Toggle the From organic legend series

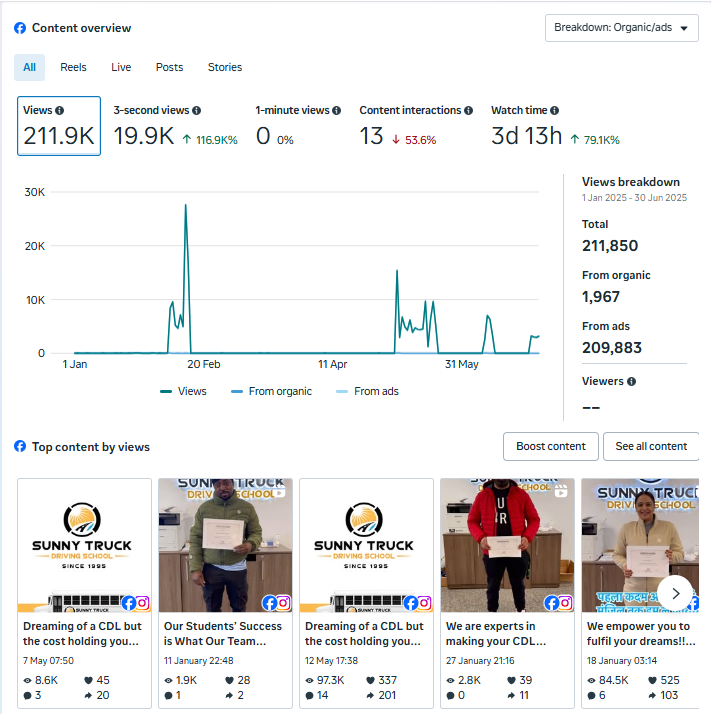click(271, 391)
